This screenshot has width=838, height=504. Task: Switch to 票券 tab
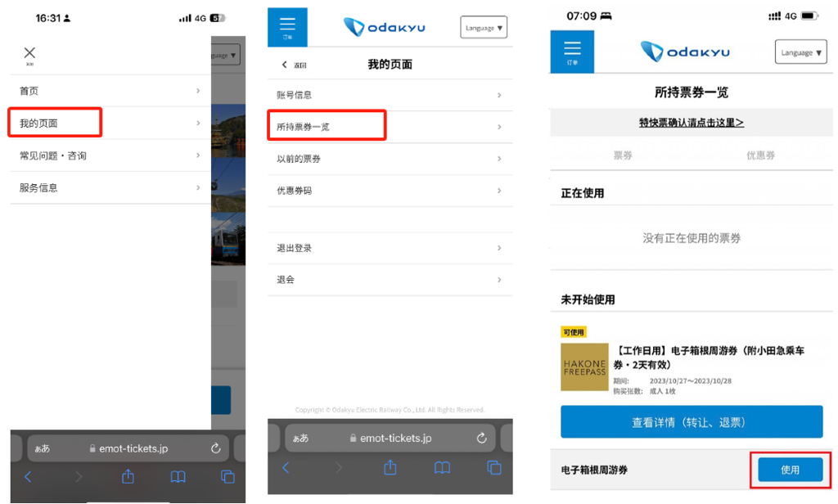click(622, 155)
